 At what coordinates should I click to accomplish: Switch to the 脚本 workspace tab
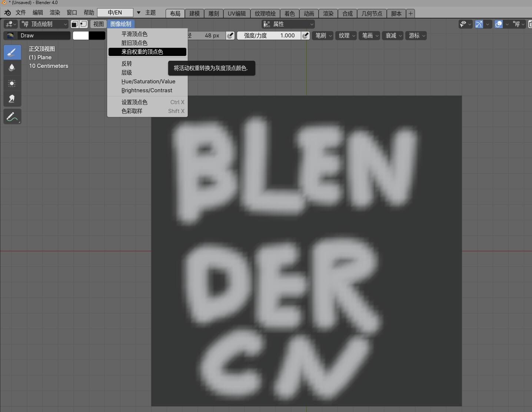(x=396, y=14)
